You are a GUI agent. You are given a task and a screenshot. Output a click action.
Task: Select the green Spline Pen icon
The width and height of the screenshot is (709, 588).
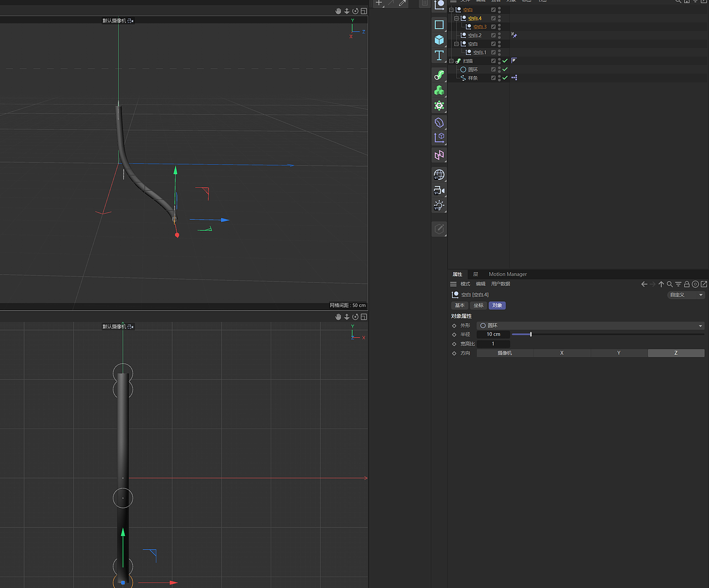coord(439,74)
